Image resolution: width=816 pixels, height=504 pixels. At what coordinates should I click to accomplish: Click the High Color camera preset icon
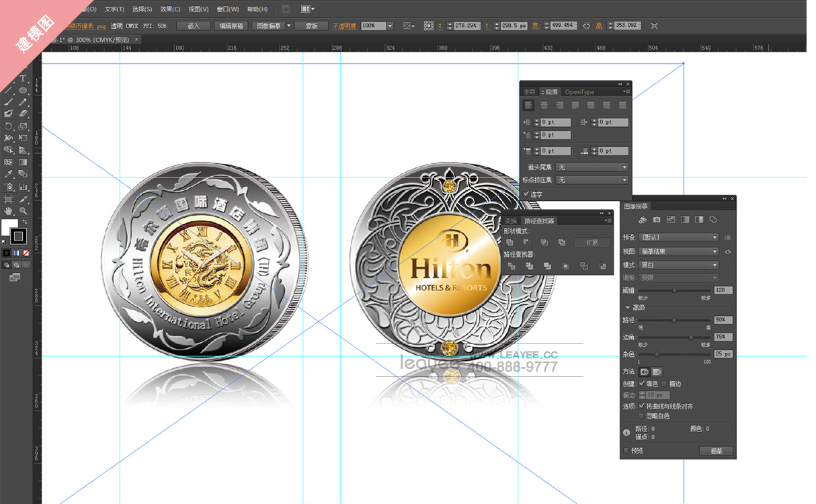coord(657,220)
